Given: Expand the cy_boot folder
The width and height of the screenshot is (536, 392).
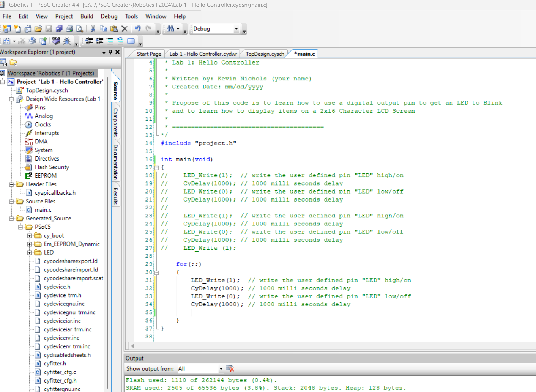Looking at the screenshot, I should 30,236.
